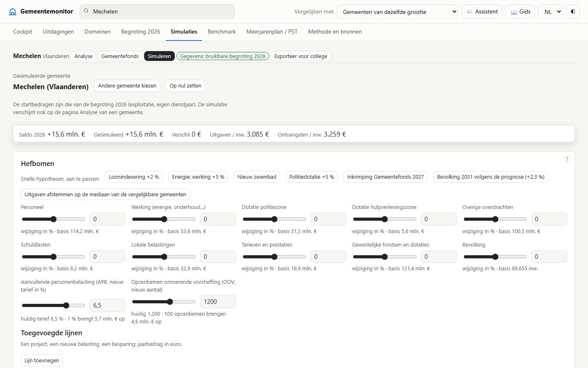The image size is (588, 368).
Task: Click the Dotatie politiezone slider
Action: click(274, 219)
